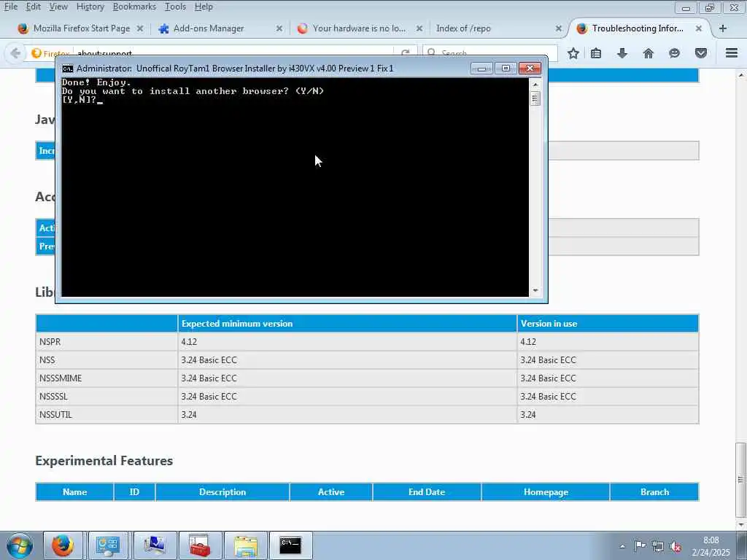Close the Mozilla Firefox Start Page tab
The height and width of the screenshot is (560, 747).
coord(140,28)
